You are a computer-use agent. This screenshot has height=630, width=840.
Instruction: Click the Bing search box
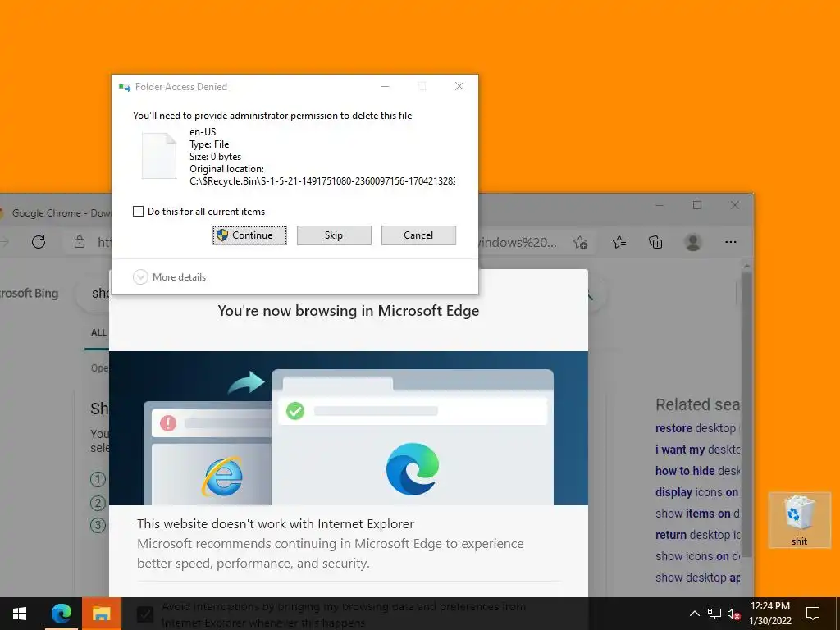pyautogui.click(x=94, y=293)
